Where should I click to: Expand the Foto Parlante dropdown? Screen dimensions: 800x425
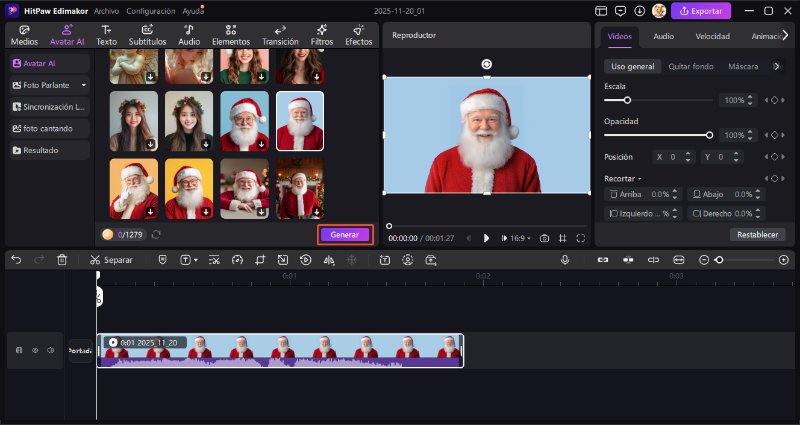coord(84,85)
